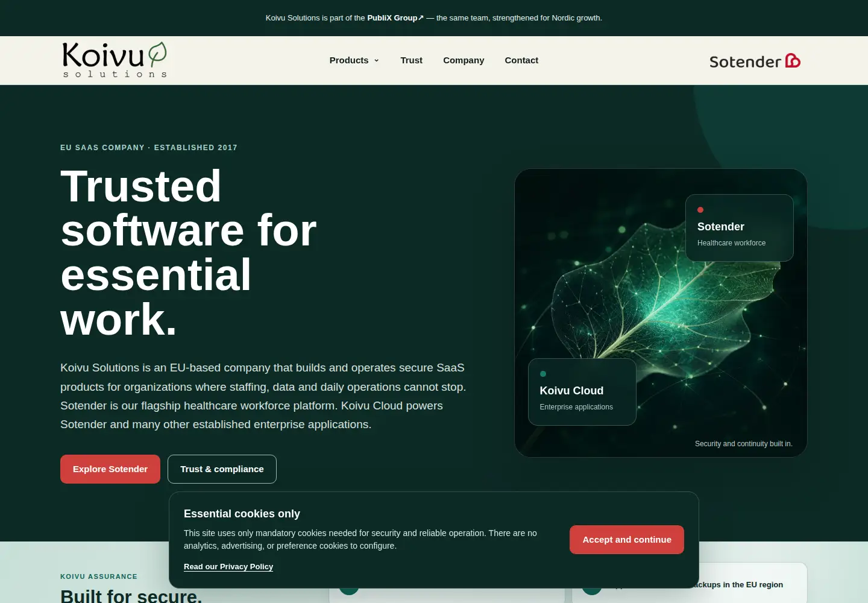Select the Koivu Cloud Enterprise applications card
Image resolution: width=868 pixels, height=603 pixels.
click(x=582, y=392)
